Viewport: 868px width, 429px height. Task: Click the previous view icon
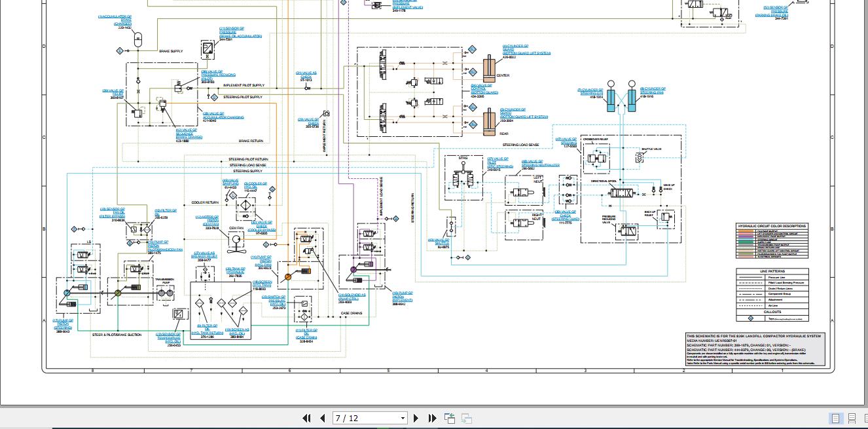[450, 418]
